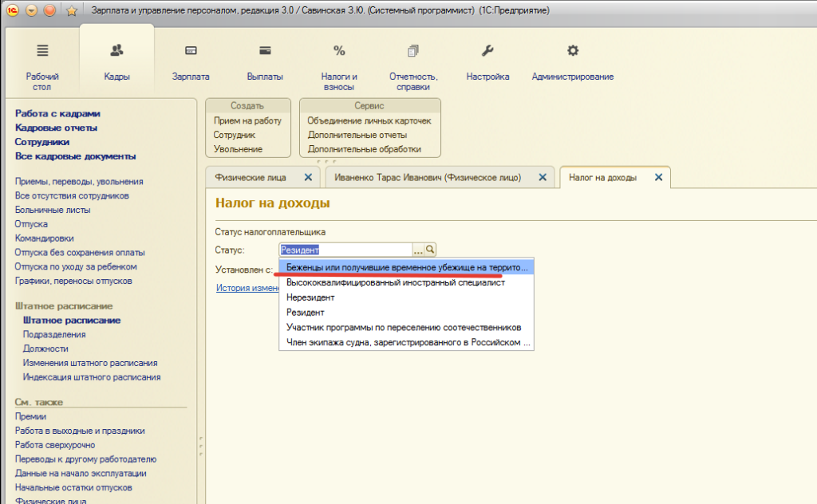Image resolution: width=817 pixels, height=504 pixels.
Task: Select Член экипажа судна option
Action: point(406,343)
